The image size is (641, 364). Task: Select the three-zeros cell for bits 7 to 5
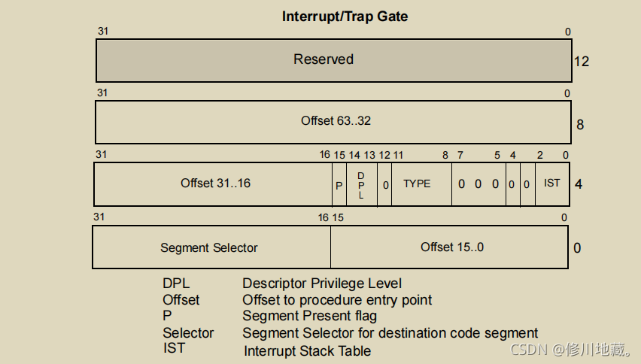click(x=479, y=184)
